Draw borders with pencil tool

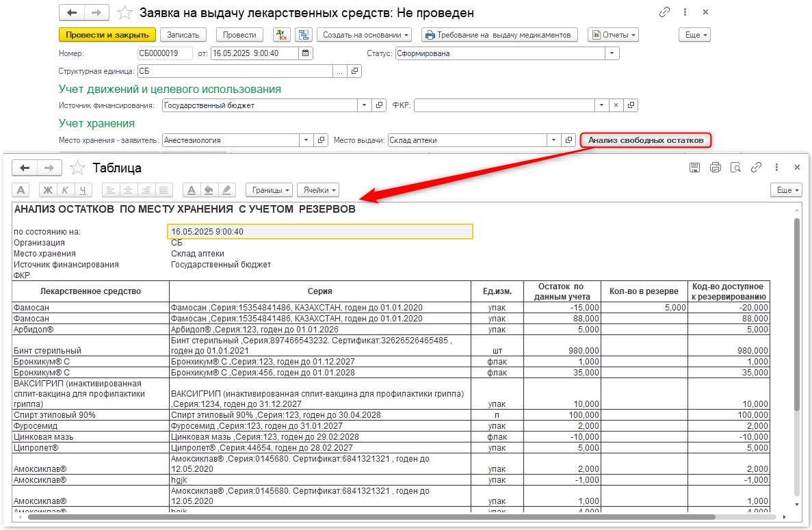(226, 190)
